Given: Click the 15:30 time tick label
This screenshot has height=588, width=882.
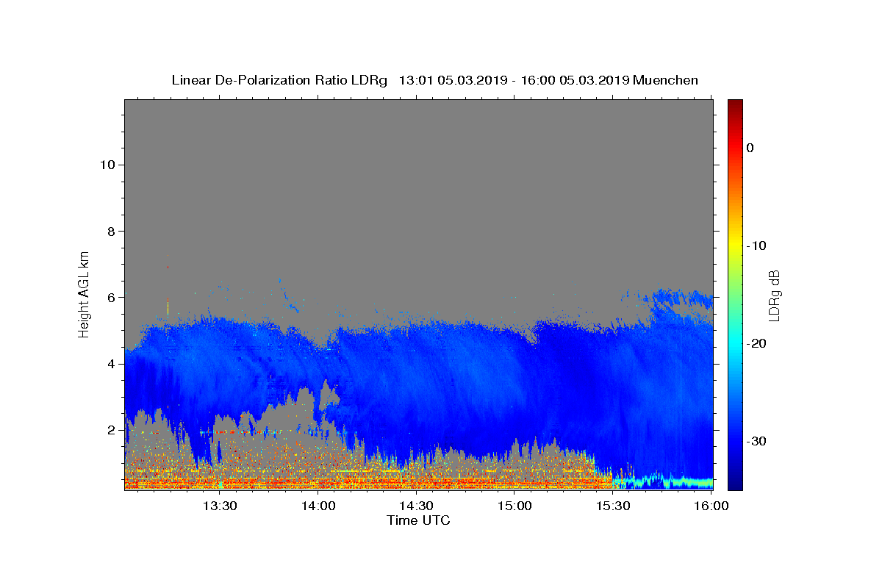Looking at the screenshot, I should coord(612,506).
